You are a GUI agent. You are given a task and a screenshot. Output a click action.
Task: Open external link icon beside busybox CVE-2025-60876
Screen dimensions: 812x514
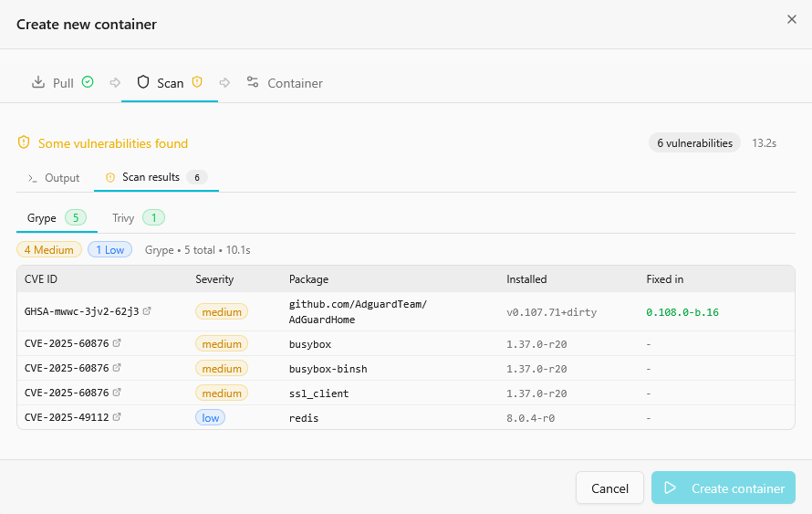click(x=116, y=344)
